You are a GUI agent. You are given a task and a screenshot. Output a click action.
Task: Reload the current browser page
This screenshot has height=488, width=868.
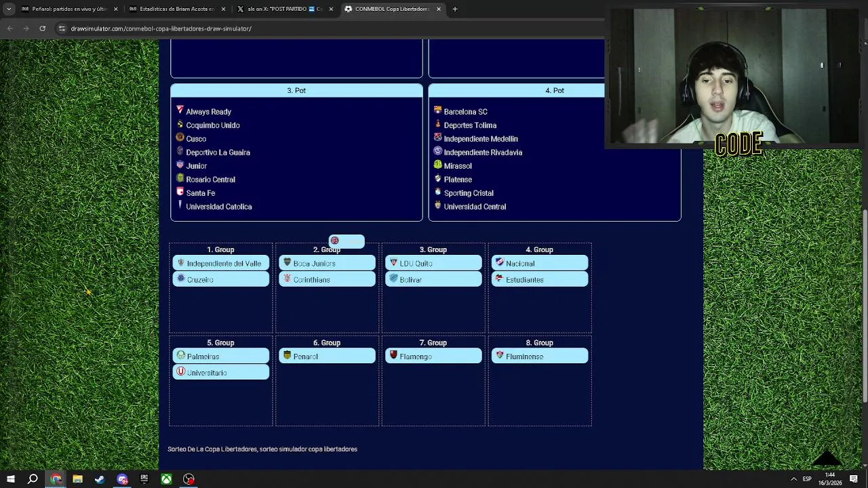(x=42, y=28)
